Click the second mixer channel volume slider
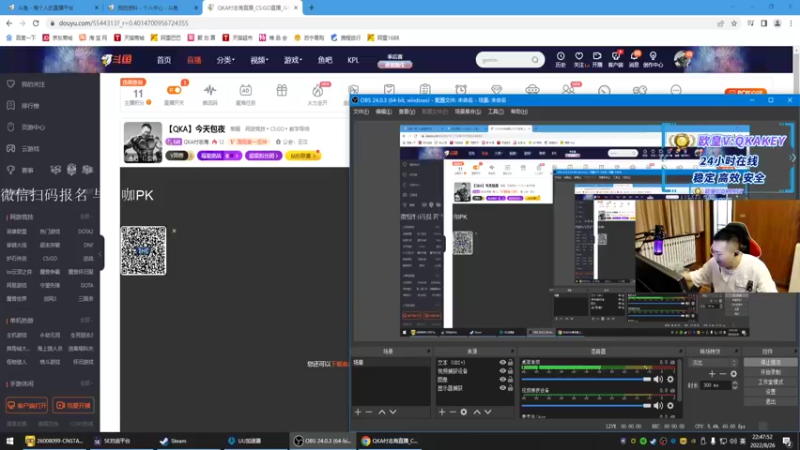Viewport: 800px width, 450px height. [x=586, y=406]
